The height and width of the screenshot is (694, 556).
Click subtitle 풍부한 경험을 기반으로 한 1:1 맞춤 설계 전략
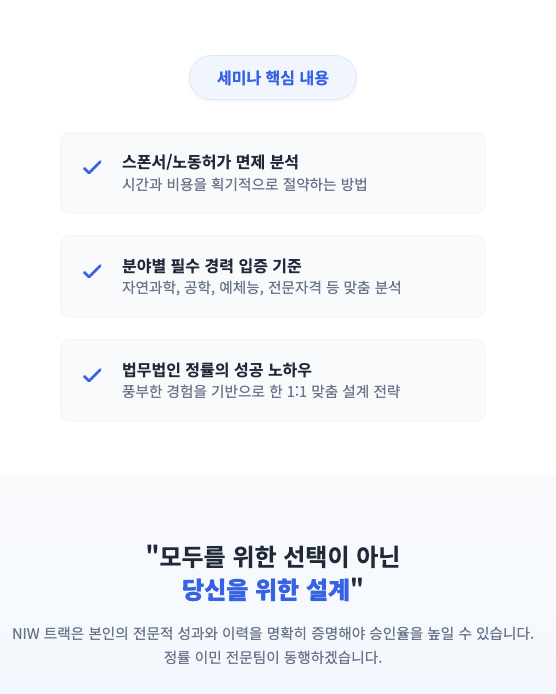tap(261, 391)
